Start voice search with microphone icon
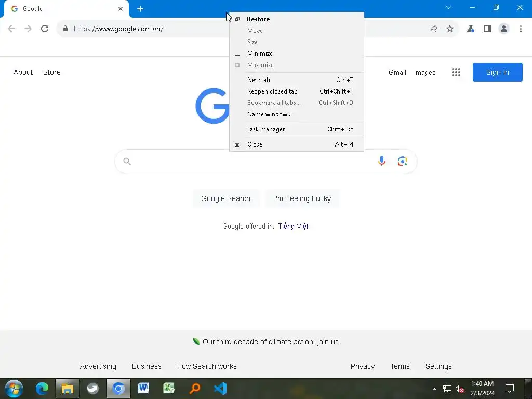This screenshot has width=532, height=399. pos(382,161)
